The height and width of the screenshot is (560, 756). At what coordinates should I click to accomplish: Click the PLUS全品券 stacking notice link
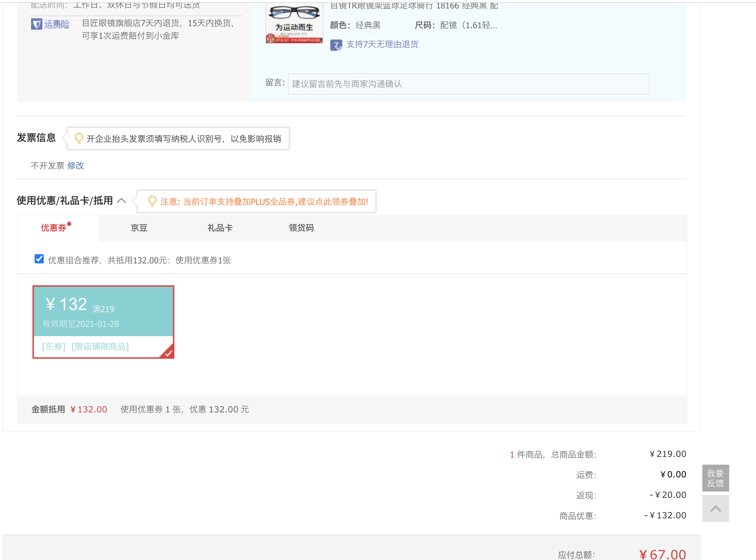tap(264, 202)
